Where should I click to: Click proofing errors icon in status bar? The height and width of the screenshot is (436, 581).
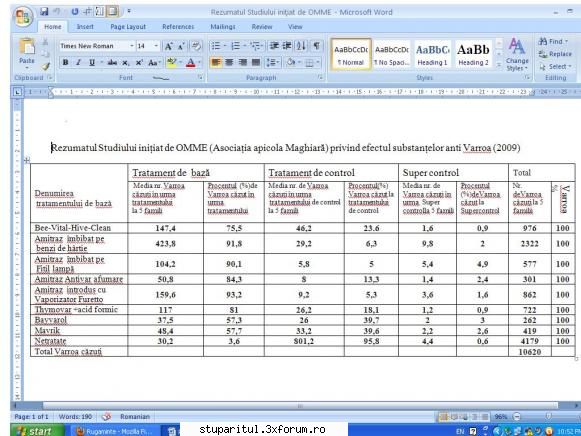click(x=106, y=417)
